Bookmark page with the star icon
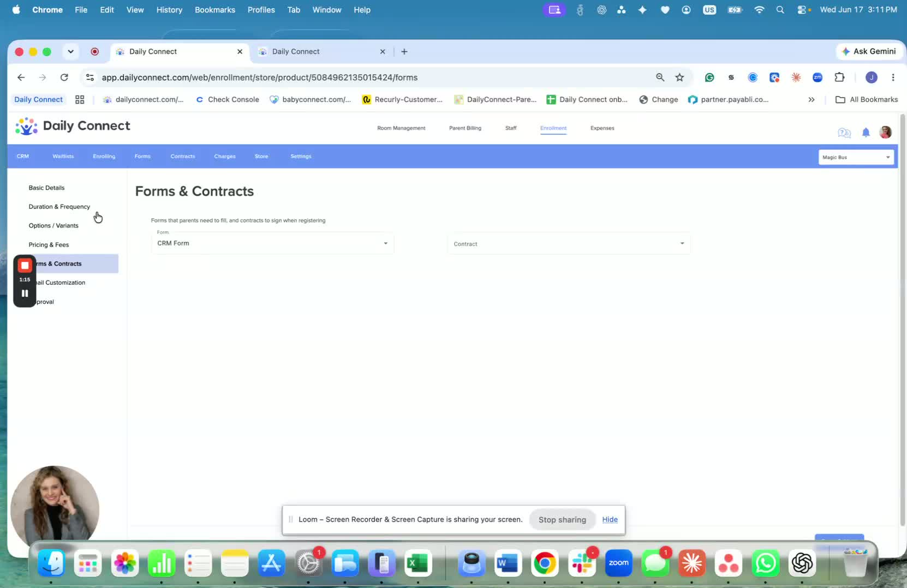The image size is (907, 588). [679, 77]
